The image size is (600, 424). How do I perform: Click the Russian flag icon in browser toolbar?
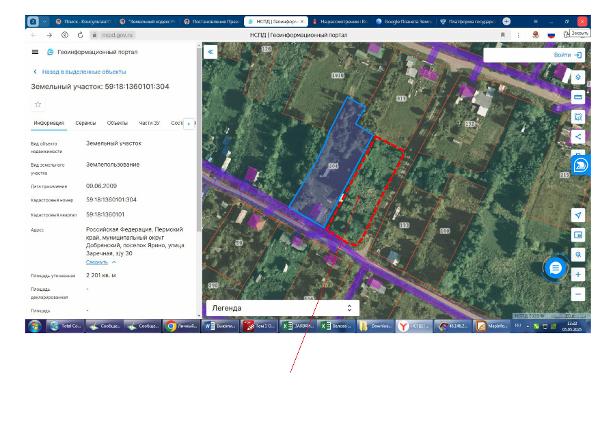pyautogui.click(x=551, y=35)
